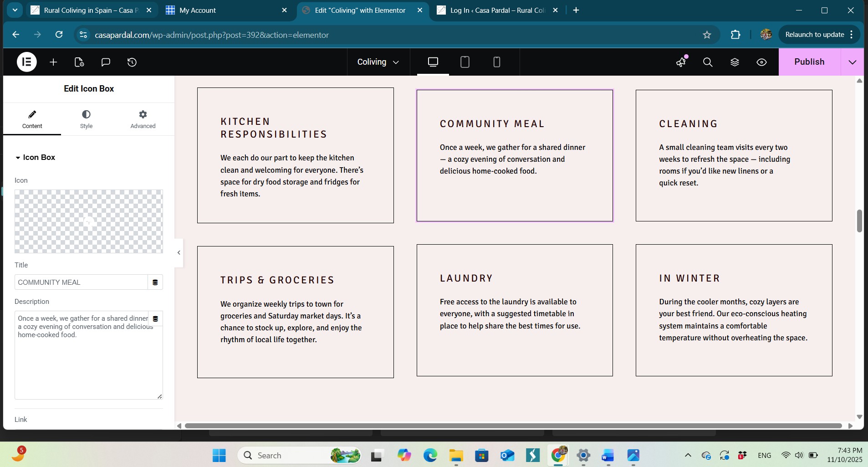Expand the Coliving document dropdown
868x467 pixels.
[x=378, y=62]
